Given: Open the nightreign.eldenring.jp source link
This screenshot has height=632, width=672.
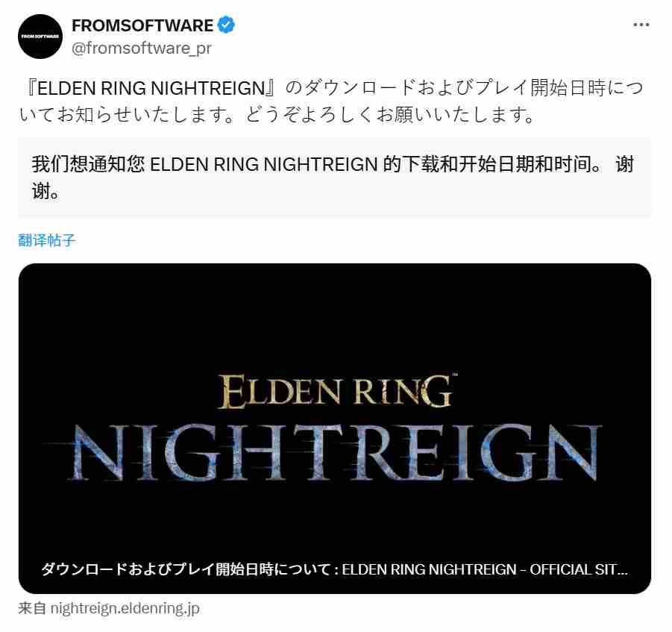Looking at the screenshot, I should 125,608.
